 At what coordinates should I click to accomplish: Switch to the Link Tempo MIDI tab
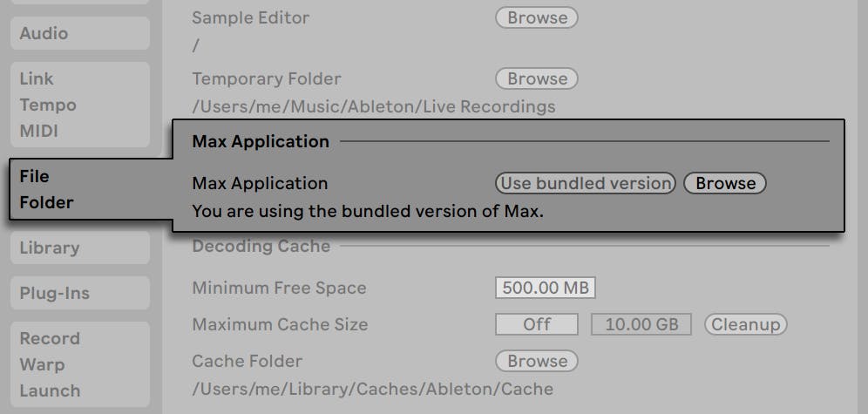pyautogui.click(x=79, y=105)
